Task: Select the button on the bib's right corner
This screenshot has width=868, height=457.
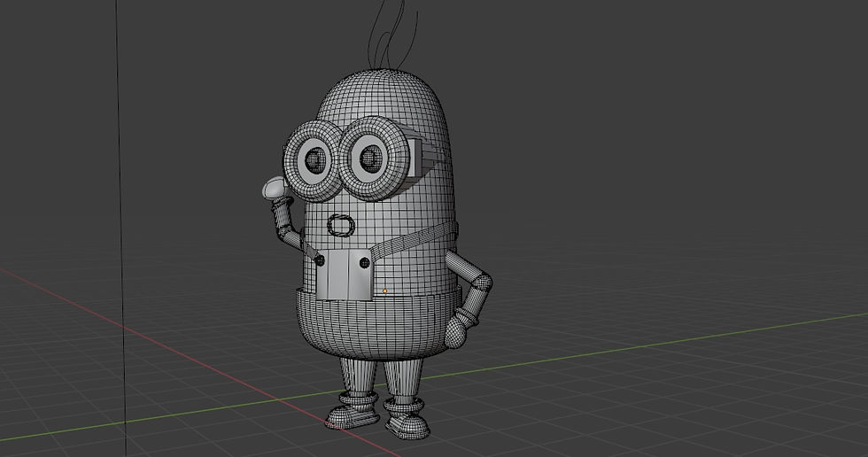Action: pyautogui.click(x=365, y=263)
